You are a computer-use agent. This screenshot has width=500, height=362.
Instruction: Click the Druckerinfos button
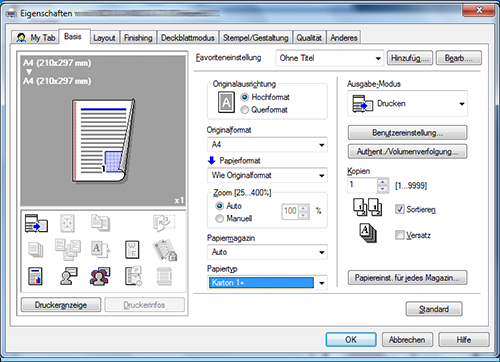[x=144, y=305]
